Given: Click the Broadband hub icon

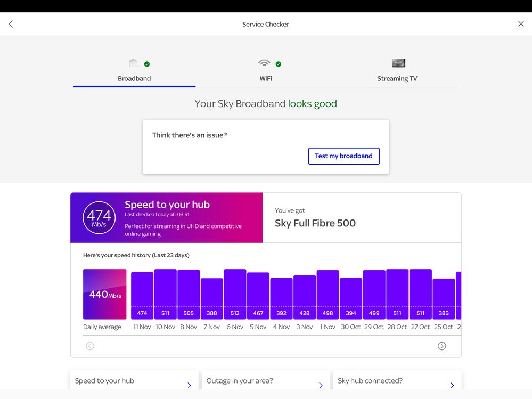Looking at the screenshot, I should click(x=133, y=63).
